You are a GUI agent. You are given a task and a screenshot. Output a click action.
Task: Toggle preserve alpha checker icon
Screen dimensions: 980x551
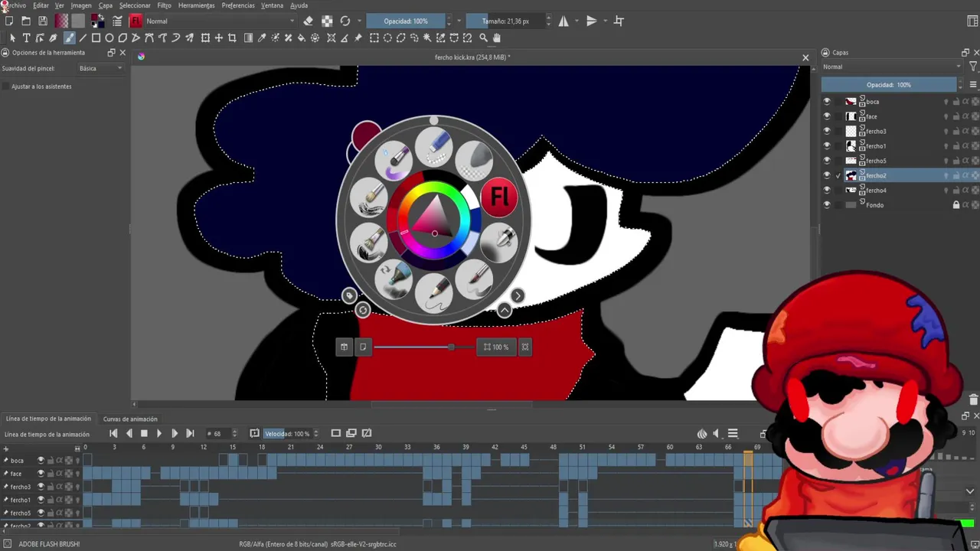pos(327,21)
